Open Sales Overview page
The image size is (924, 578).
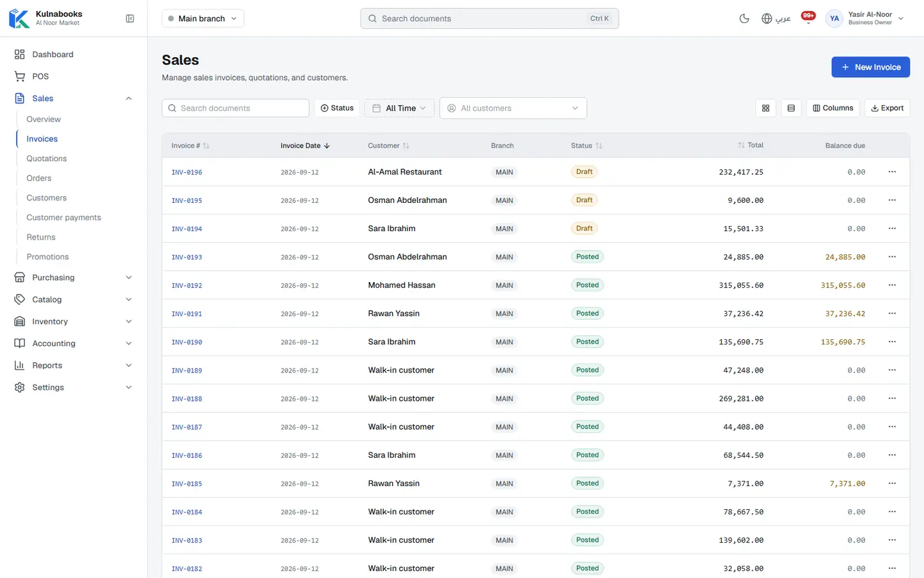tap(44, 119)
